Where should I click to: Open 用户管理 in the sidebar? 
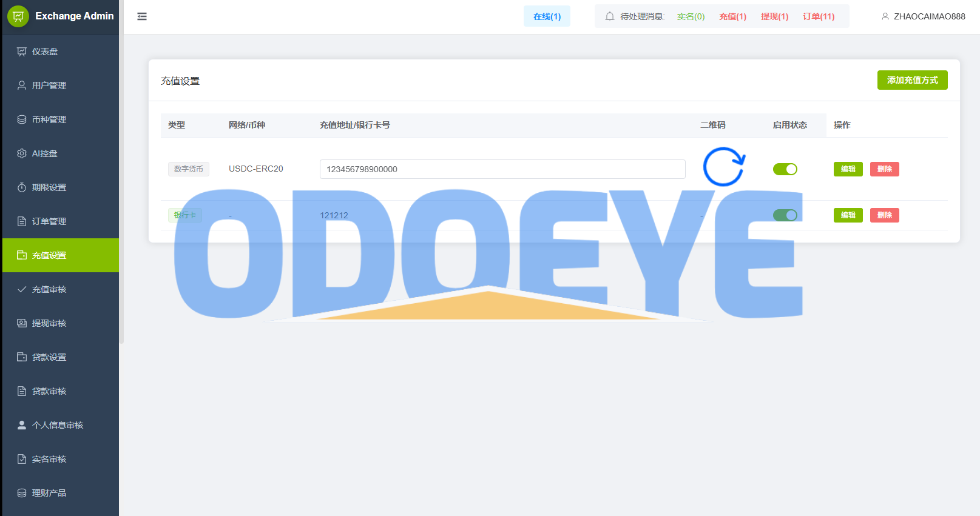49,85
